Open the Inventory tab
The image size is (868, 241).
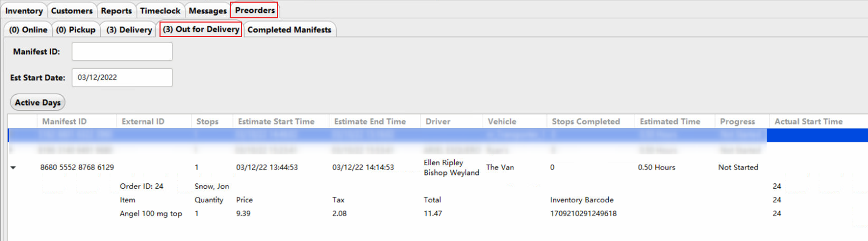coord(24,11)
